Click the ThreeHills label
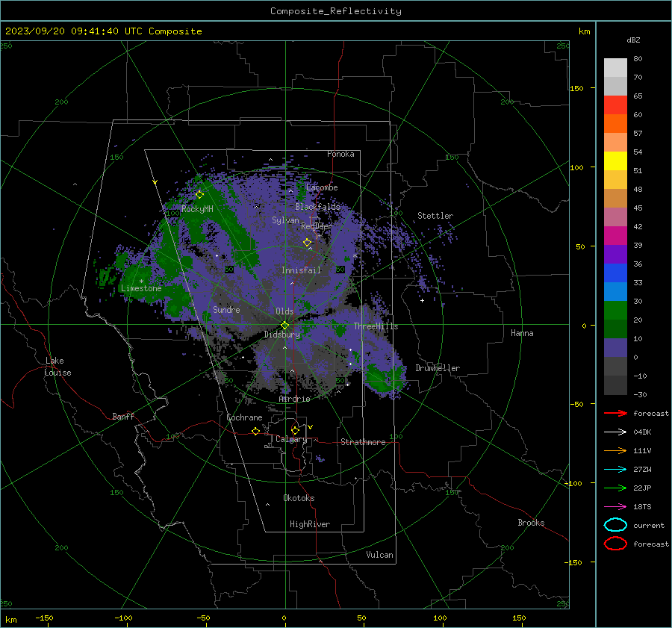Image resolution: width=672 pixels, height=628 pixels. pos(376,326)
